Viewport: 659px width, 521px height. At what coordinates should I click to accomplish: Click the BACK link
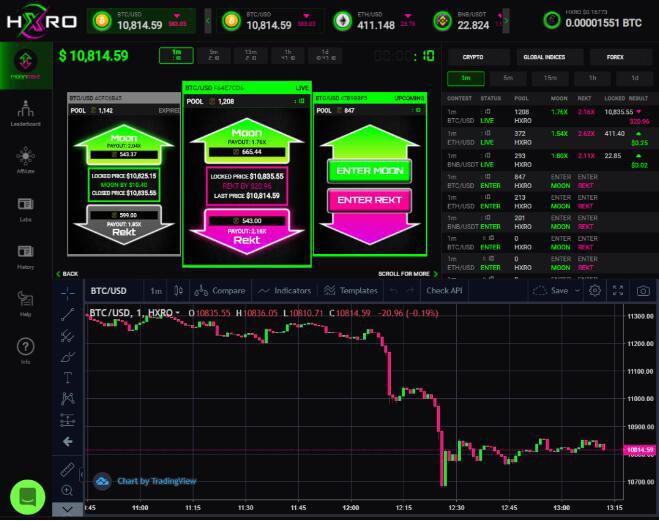point(67,274)
